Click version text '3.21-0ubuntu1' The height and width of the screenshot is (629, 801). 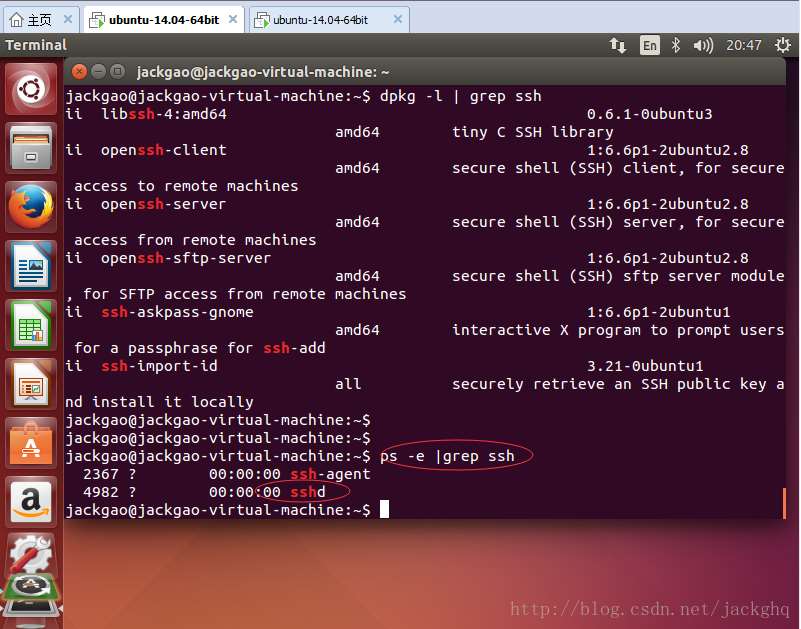[645, 366]
